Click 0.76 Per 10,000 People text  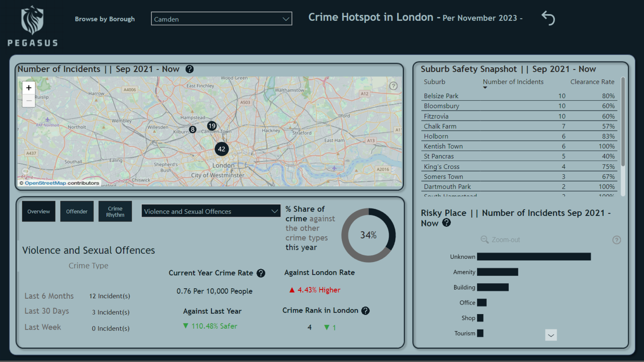click(x=215, y=291)
